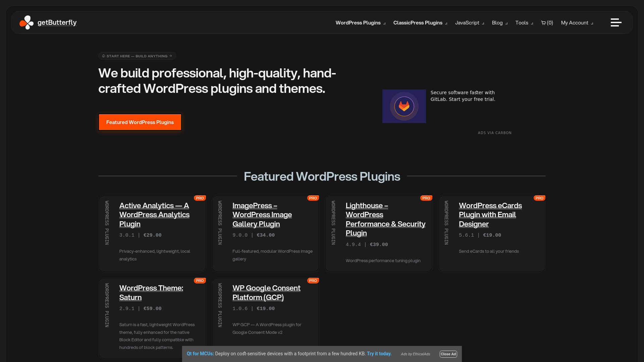The height and width of the screenshot is (362, 644).
Task: Click the Ads via Carbon link
Action: 494,133
